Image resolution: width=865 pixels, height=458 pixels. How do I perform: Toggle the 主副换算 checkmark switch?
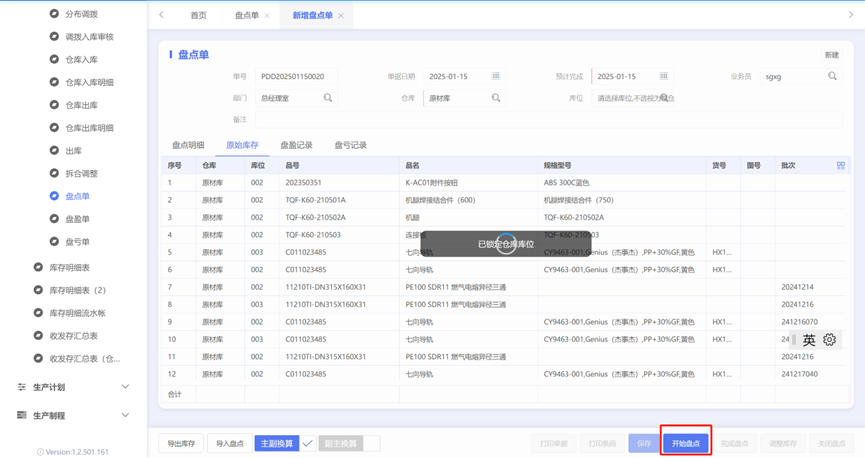click(308, 443)
